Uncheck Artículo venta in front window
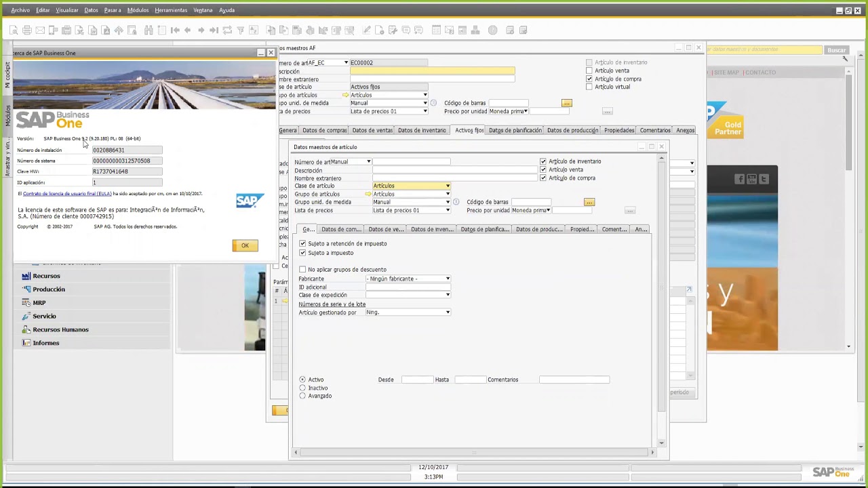 click(x=543, y=169)
